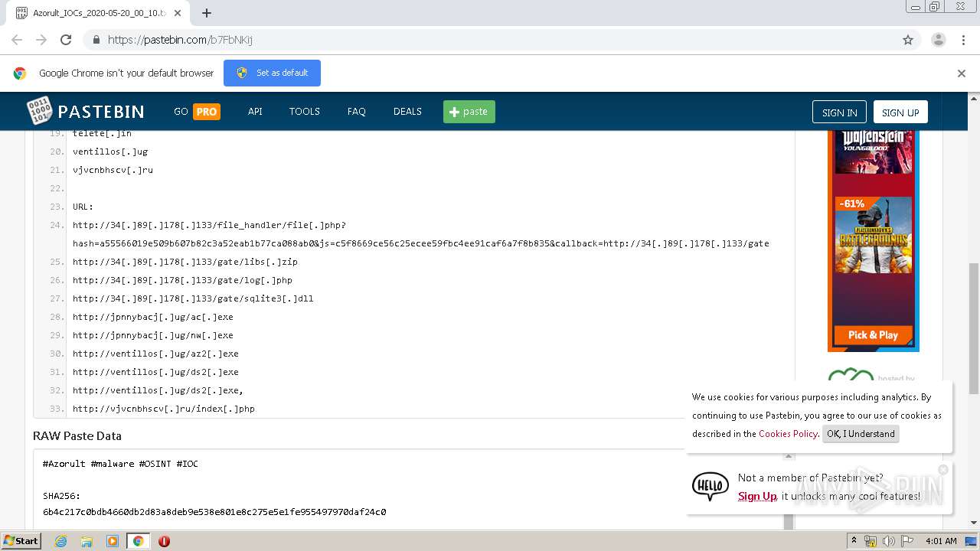This screenshot has height=551, width=980.
Task: Select the vjvcnbhscv[.]ru/index[.]php line
Action: [164, 409]
